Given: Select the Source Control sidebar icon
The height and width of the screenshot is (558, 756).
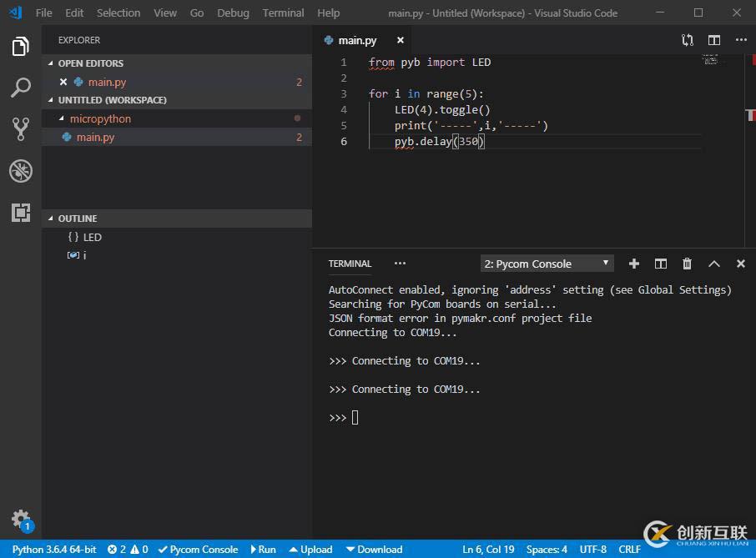Looking at the screenshot, I should point(20,129).
